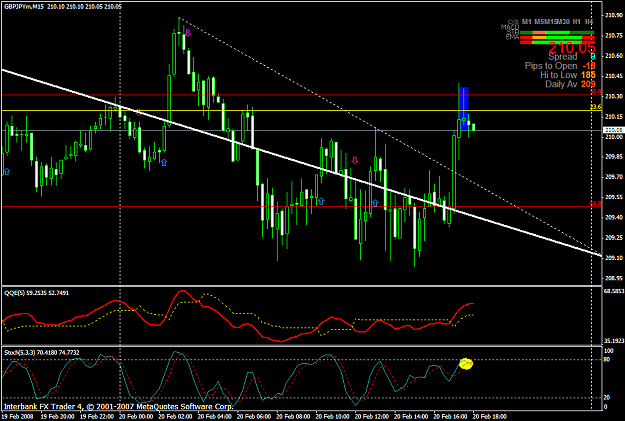Click the 20 Feb 12:00 time axis label
This screenshot has width=625, height=421.
(371, 417)
